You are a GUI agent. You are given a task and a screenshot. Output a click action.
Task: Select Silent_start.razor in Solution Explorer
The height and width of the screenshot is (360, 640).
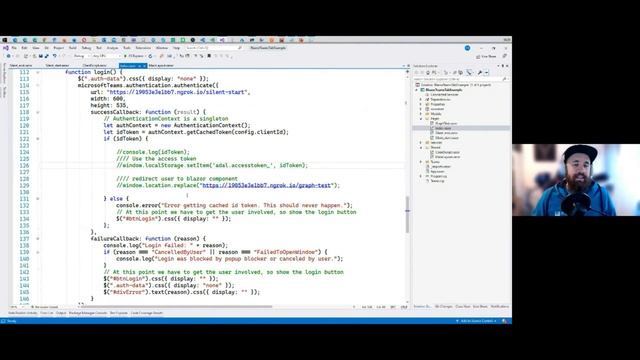(x=447, y=138)
